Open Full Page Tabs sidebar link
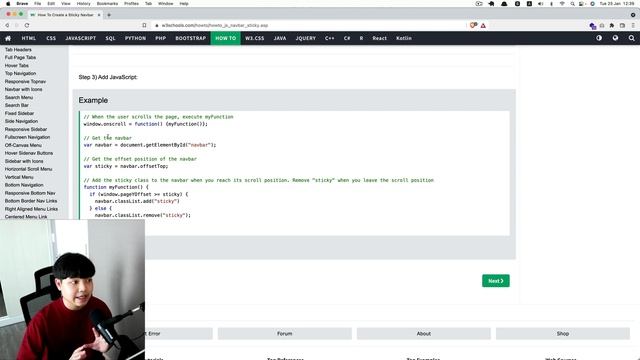The image size is (640, 360). [20, 58]
